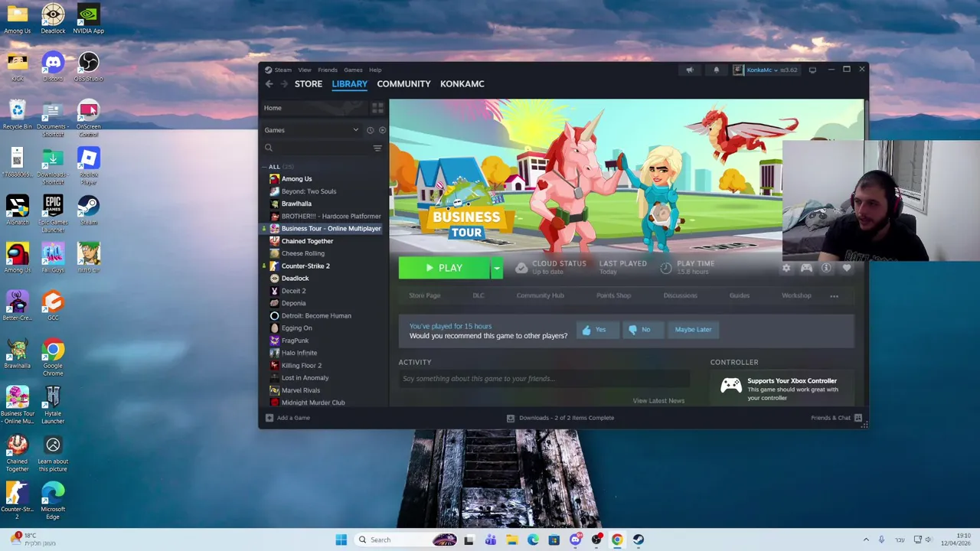Open Discord desktop shortcut
The image size is (980, 551).
point(53,67)
